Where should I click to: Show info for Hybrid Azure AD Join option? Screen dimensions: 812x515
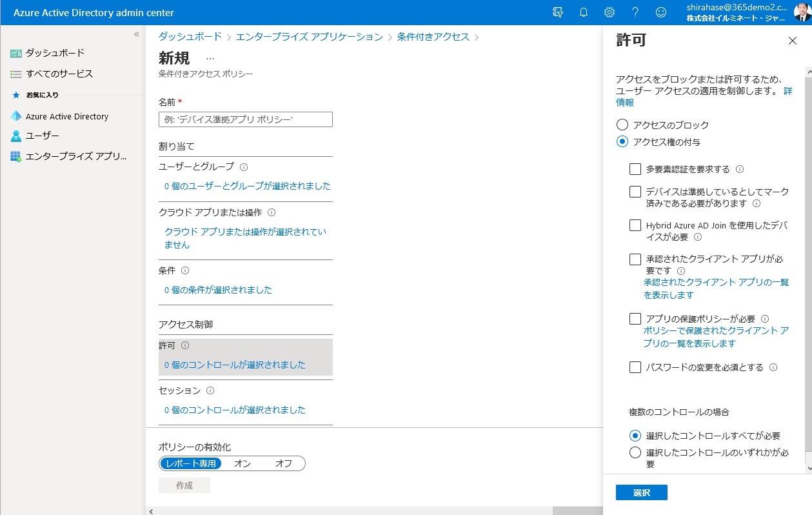pyautogui.click(x=698, y=237)
